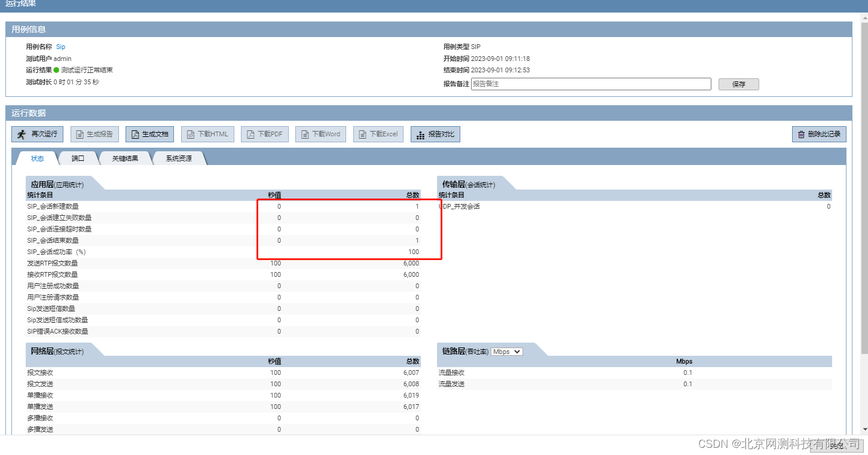Select the 接收RTP报文数量 row label

click(53, 274)
